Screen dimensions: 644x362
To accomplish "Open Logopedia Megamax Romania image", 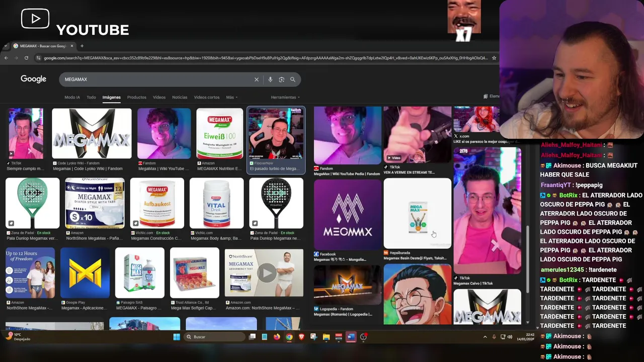I will tap(348, 284).
